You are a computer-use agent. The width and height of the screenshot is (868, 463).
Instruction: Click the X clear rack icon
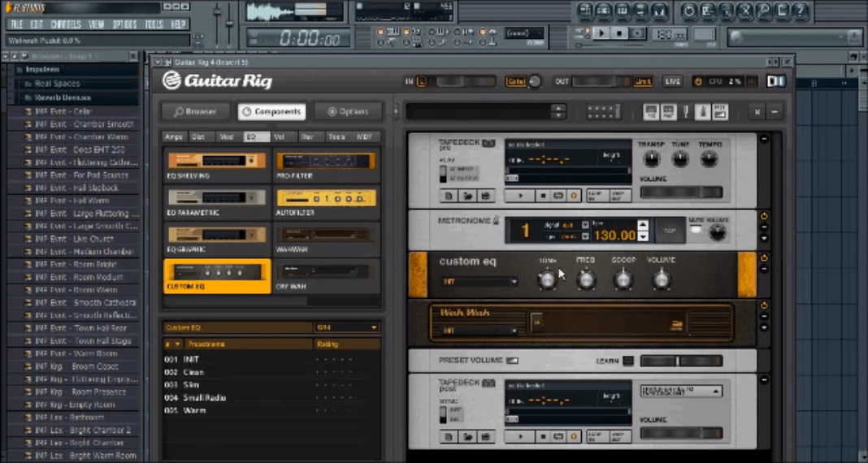click(x=757, y=112)
